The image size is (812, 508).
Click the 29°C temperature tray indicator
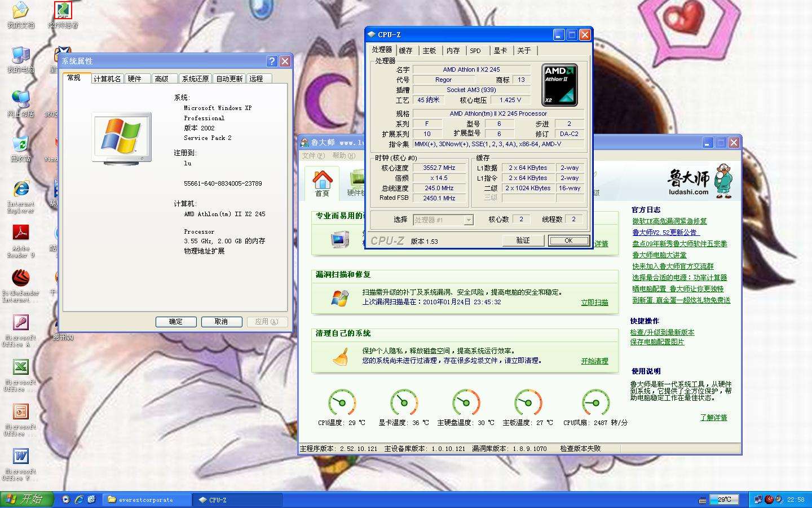[x=724, y=500]
